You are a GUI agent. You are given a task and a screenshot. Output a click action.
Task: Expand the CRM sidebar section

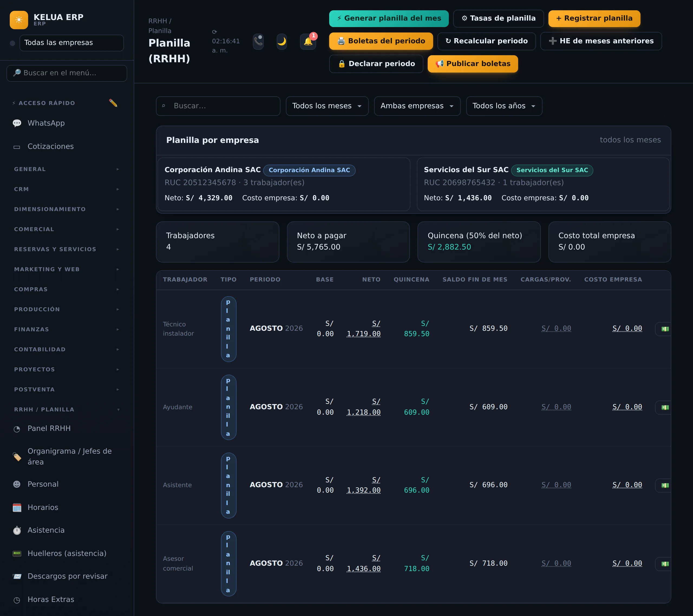pos(66,189)
